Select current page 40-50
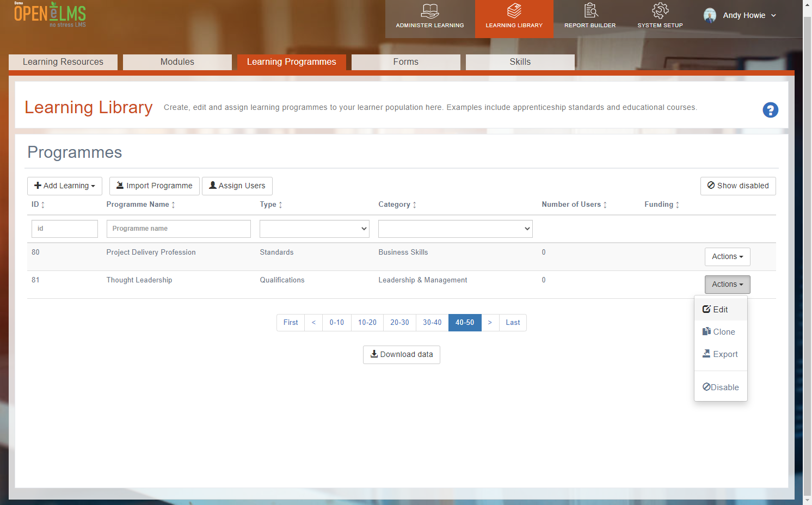The height and width of the screenshot is (505, 812). pos(465,323)
